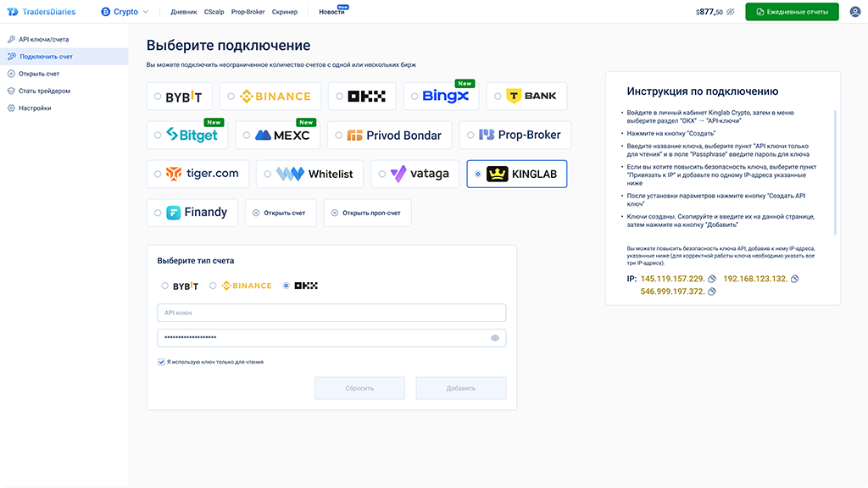Open the Новости menu item

pos(331,13)
